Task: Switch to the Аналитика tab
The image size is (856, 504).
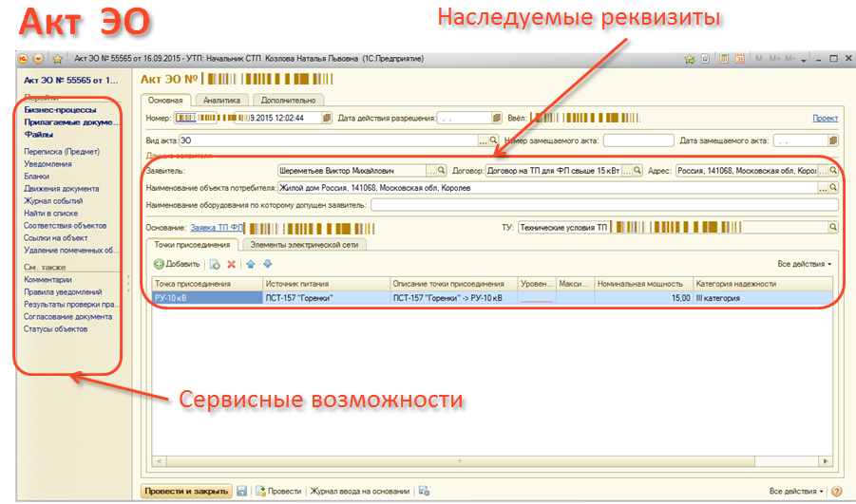Action: [x=221, y=100]
